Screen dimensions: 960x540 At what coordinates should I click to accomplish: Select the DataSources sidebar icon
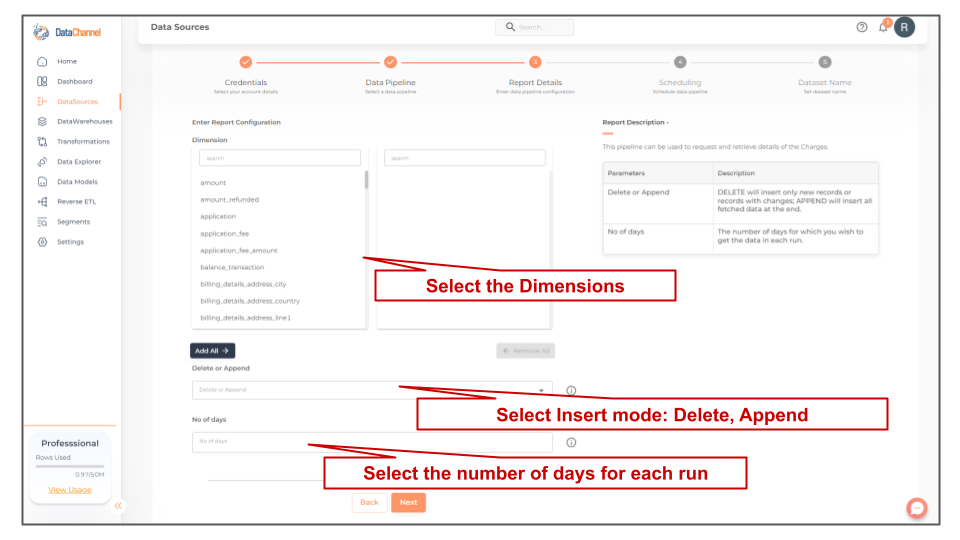pos(42,102)
